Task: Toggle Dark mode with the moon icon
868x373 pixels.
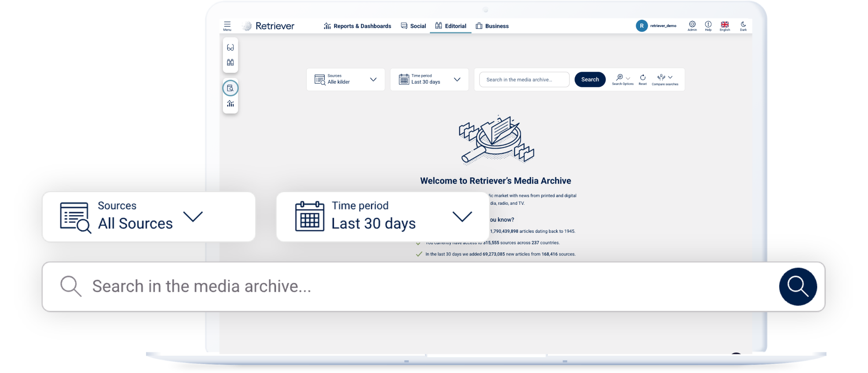Action: 743,24
